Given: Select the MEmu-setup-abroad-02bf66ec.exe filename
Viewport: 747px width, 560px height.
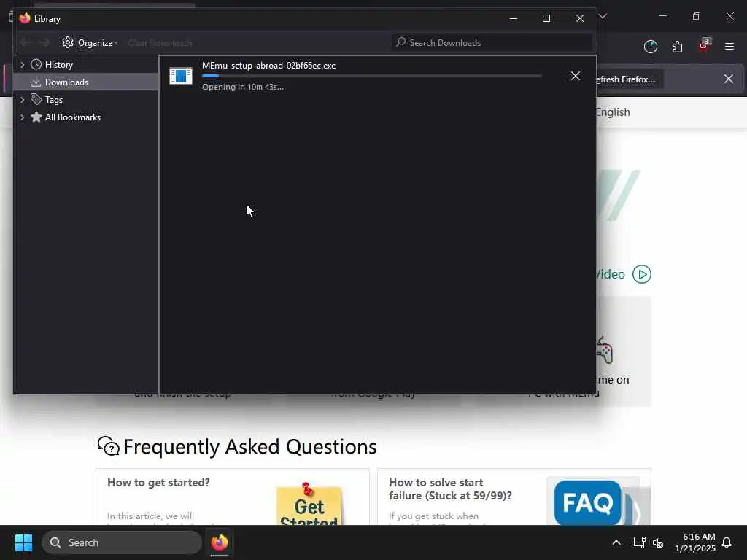Looking at the screenshot, I should point(268,66).
